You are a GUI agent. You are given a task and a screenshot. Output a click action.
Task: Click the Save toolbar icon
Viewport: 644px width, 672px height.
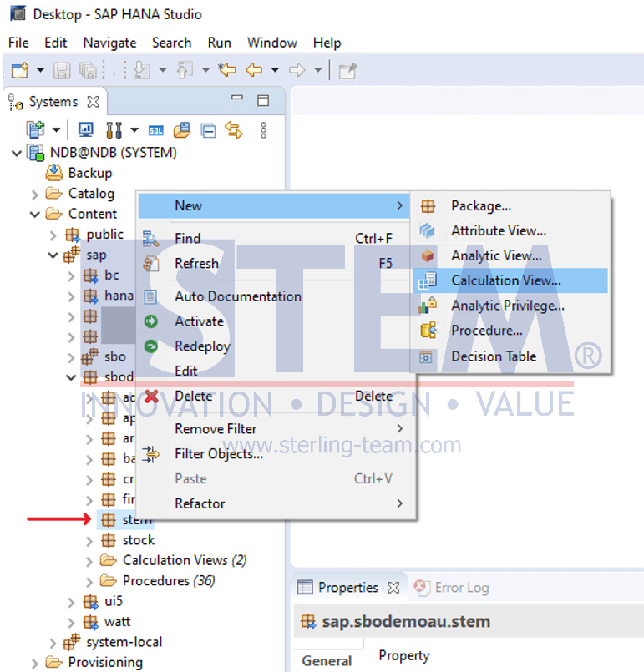pos(62,70)
